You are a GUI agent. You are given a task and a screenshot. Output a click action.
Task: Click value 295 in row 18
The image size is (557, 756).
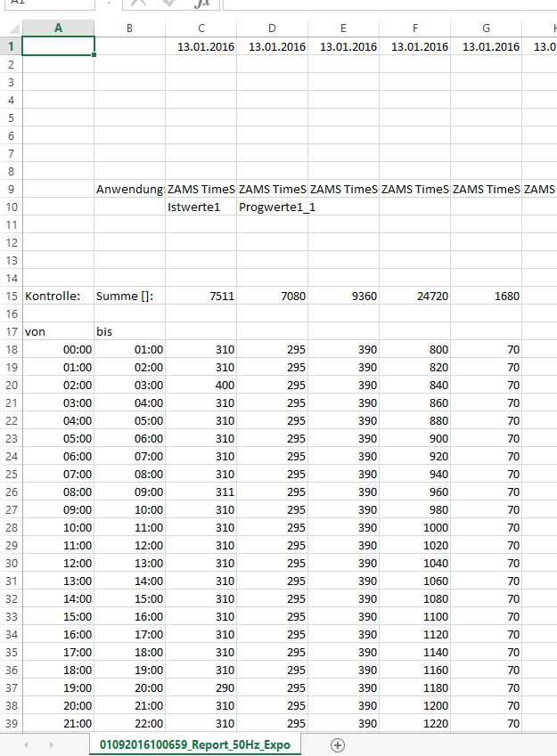272,350
